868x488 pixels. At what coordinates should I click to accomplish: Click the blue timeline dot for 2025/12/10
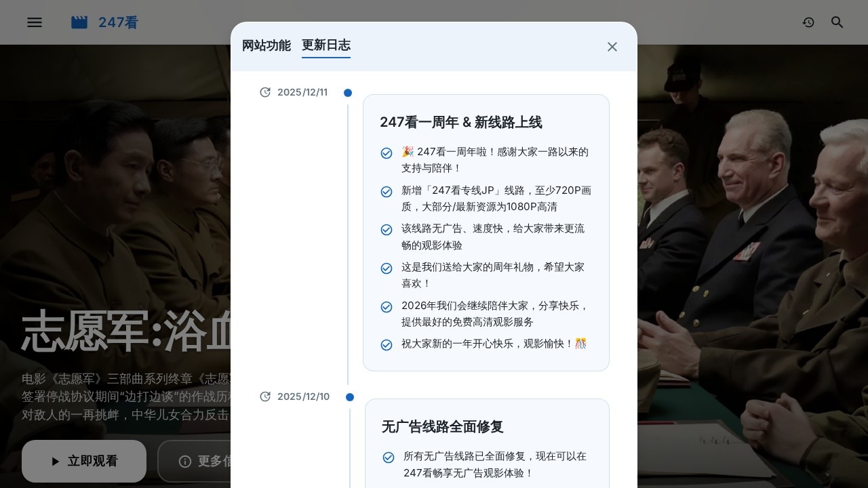[x=350, y=397]
